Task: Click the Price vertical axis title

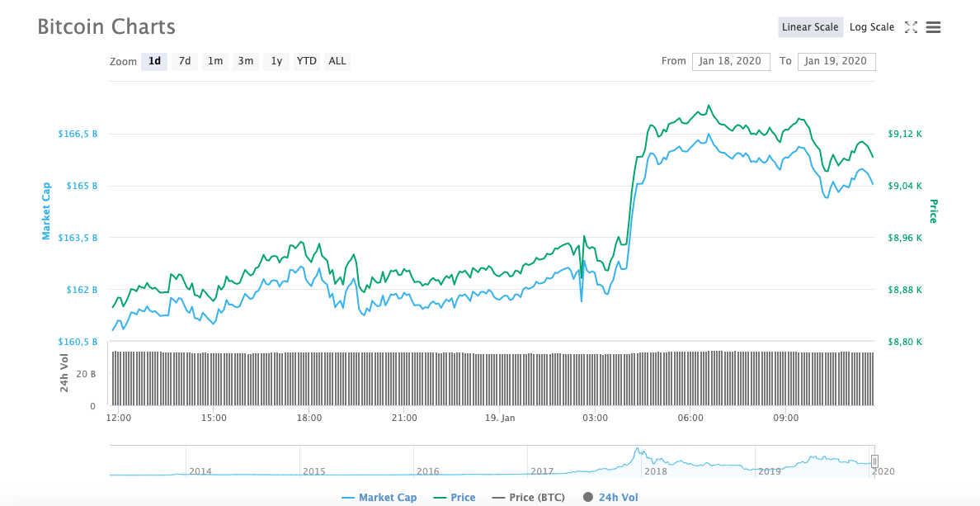Action: coord(933,211)
